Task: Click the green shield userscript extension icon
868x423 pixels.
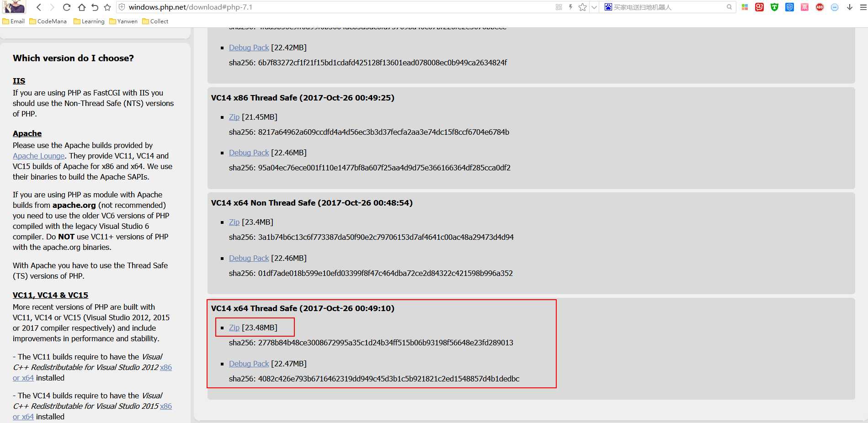Action: pyautogui.click(x=775, y=7)
